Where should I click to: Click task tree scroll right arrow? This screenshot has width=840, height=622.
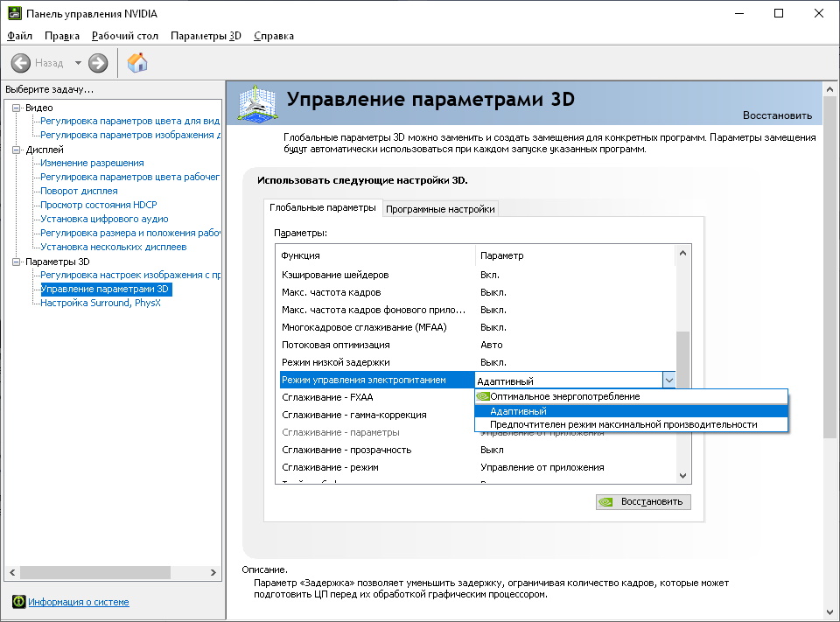coord(213,572)
